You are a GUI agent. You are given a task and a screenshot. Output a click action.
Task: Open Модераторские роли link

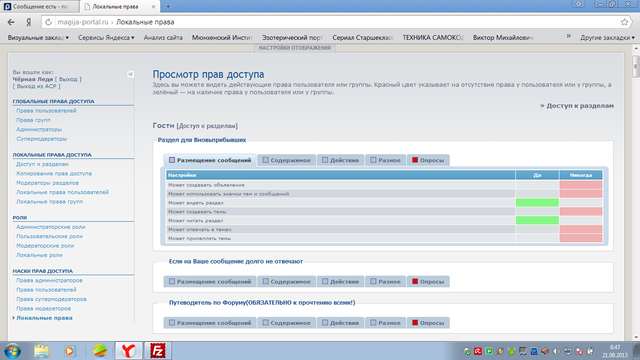[x=45, y=246]
